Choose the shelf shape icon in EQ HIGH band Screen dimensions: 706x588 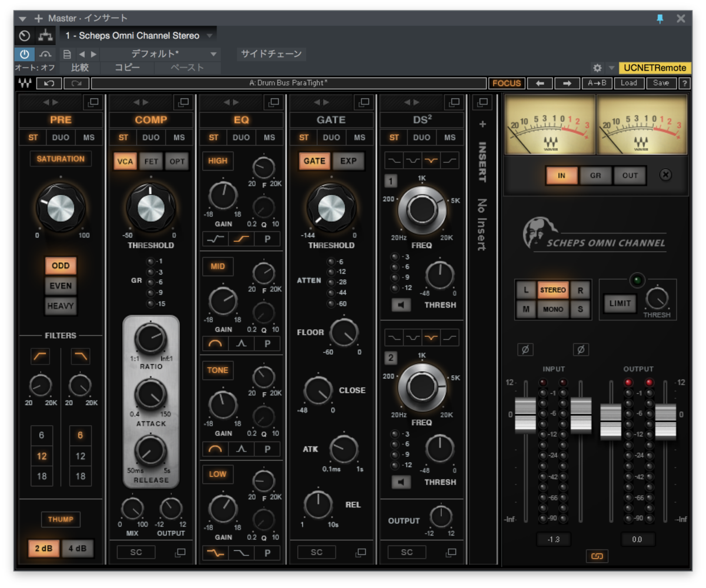click(241, 239)
